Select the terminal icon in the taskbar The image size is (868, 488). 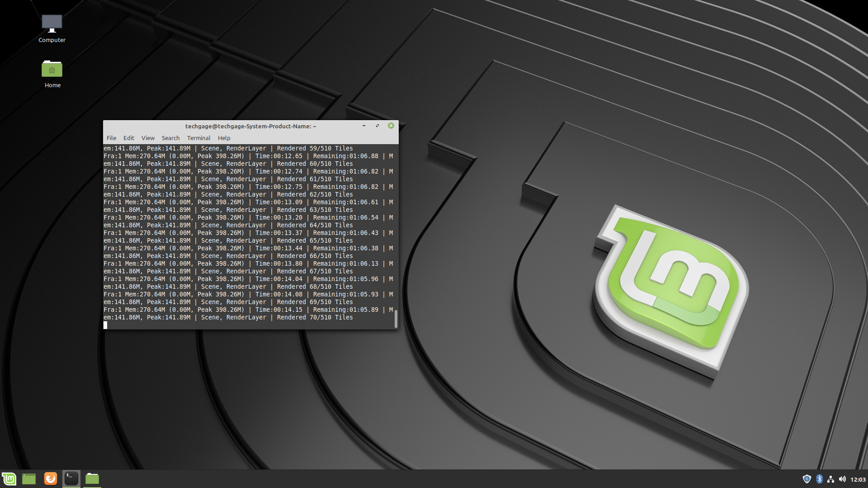(71, 479)
